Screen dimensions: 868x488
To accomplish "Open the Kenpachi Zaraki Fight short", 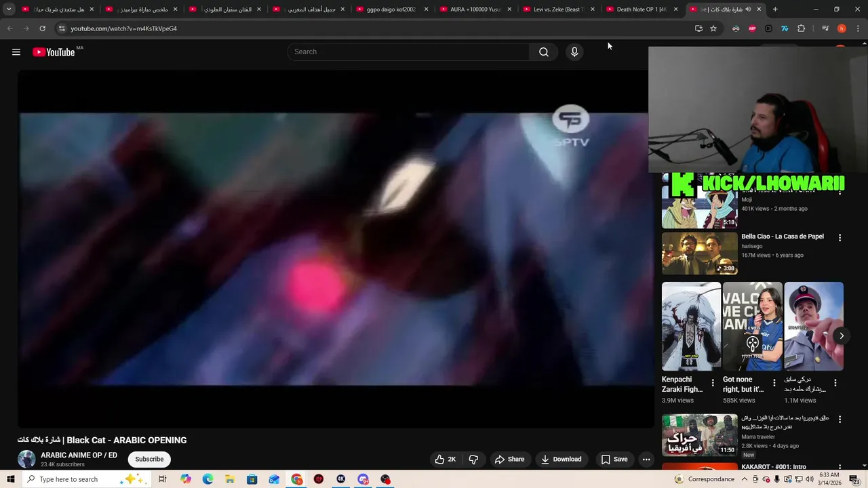I will [x=691, y=327].
